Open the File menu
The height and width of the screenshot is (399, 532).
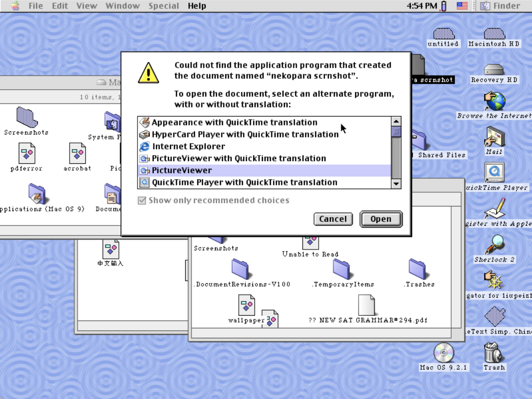coord(36,6)
